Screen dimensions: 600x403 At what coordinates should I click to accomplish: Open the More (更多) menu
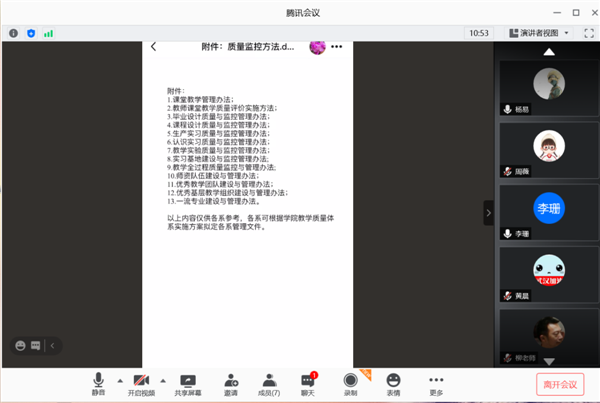436,384
